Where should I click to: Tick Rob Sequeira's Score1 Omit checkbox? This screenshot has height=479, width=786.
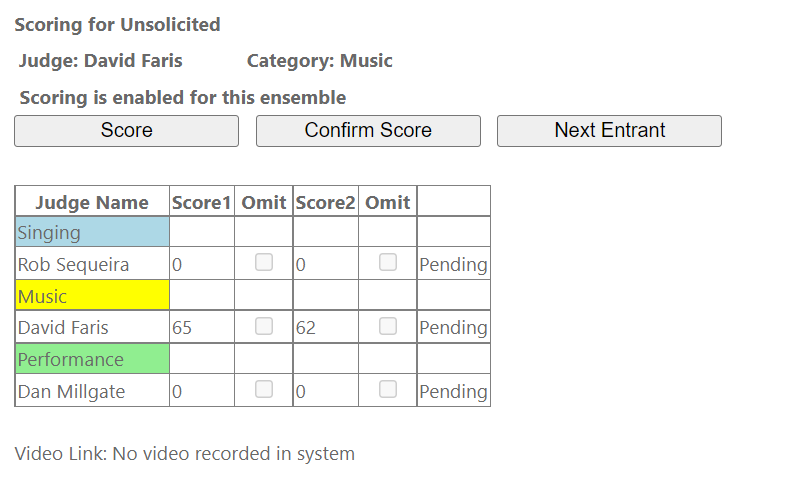[x=264, y=263]
